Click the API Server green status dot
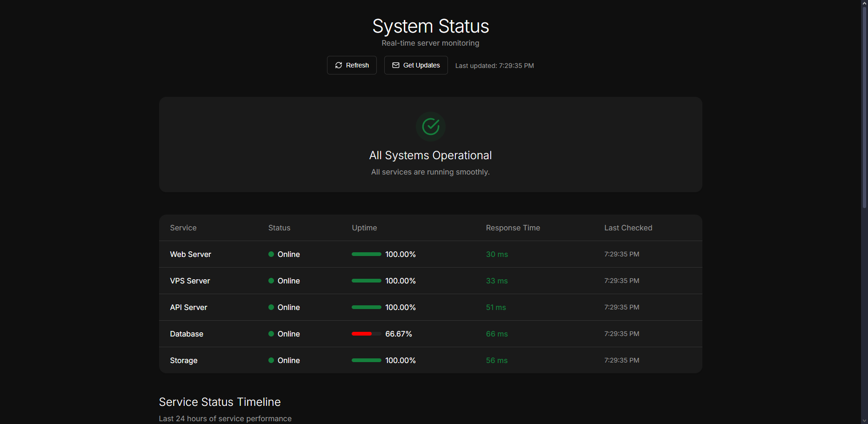868x424 pixels. point(271,307)
